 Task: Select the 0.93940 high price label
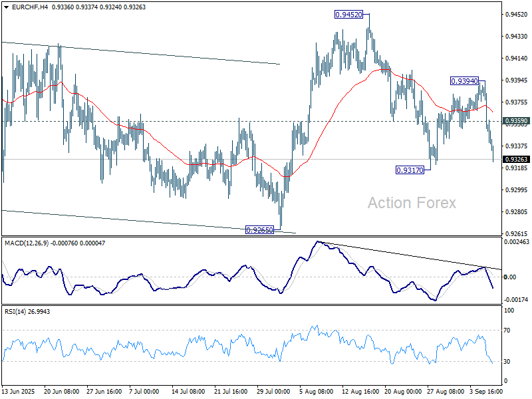464,80
